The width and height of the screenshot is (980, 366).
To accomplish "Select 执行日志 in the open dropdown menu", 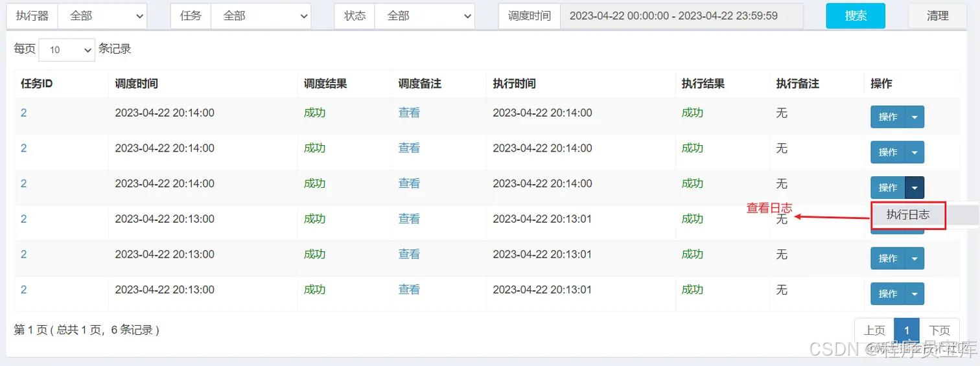I will [x=908, y=214].
